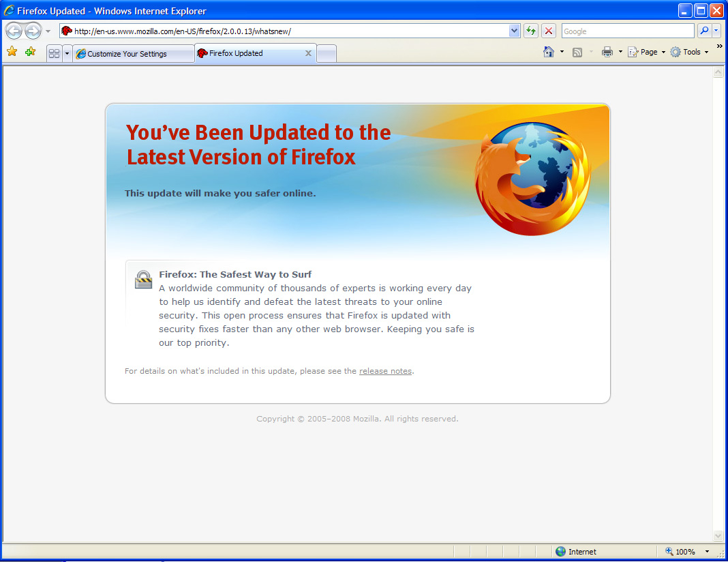Go forward with the Forward arrow button
Image resolution: width=728 pixels, height=562 pixels.
tap(33, 31)
